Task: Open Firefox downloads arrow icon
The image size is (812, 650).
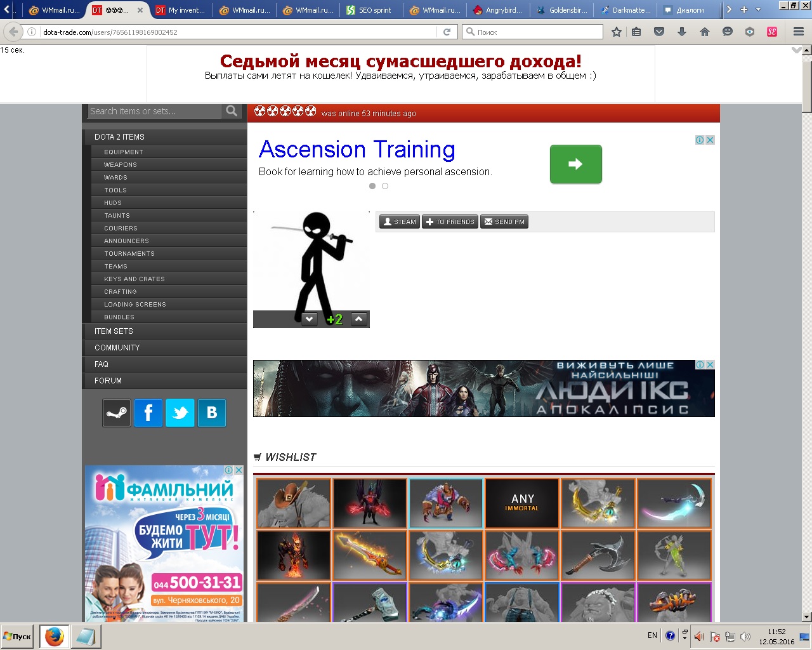Action: [682, 32]
